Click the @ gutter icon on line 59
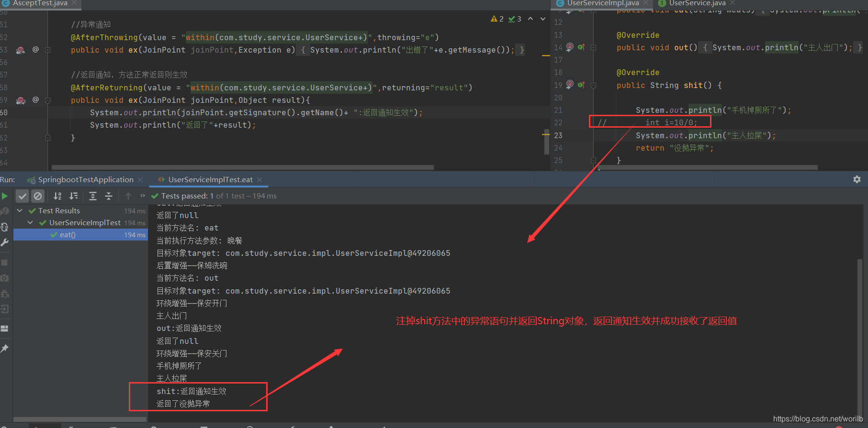This screenshot has width=868, height=428. point(35,99)
